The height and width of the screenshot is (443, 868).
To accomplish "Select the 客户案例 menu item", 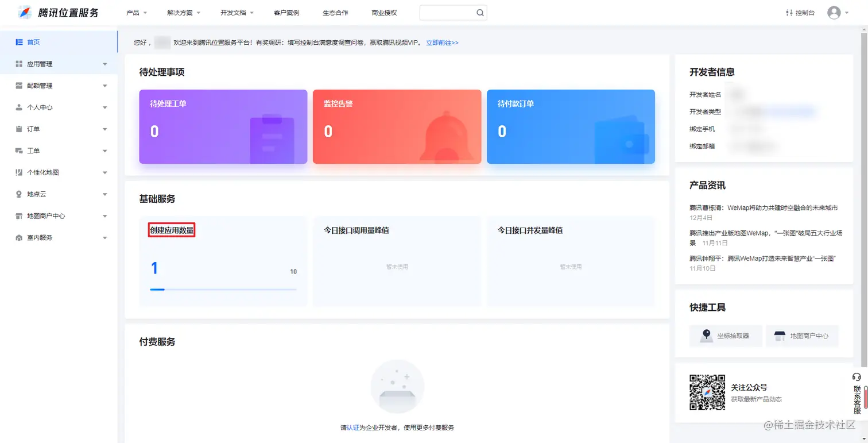I will [x=287, y=11].
